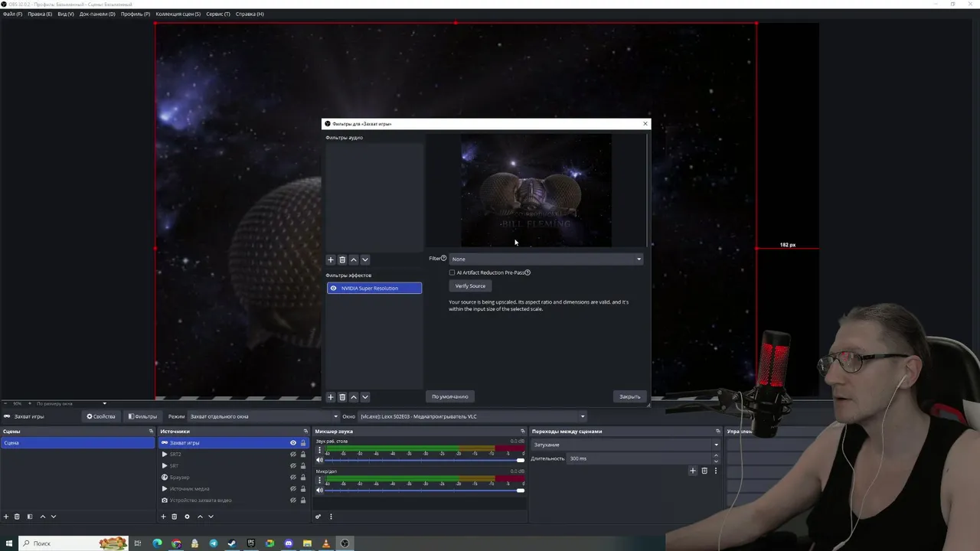
Task: Remove selected source with trash icon
Action: pos(175,517)
